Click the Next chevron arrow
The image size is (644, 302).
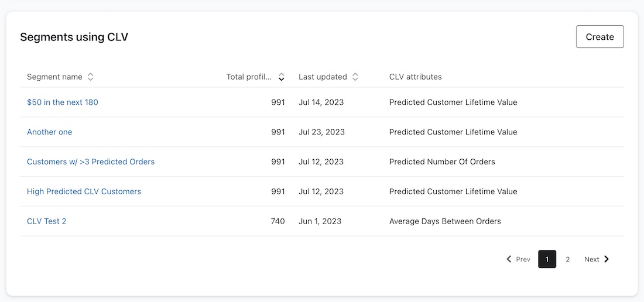[x=607, y=259]
